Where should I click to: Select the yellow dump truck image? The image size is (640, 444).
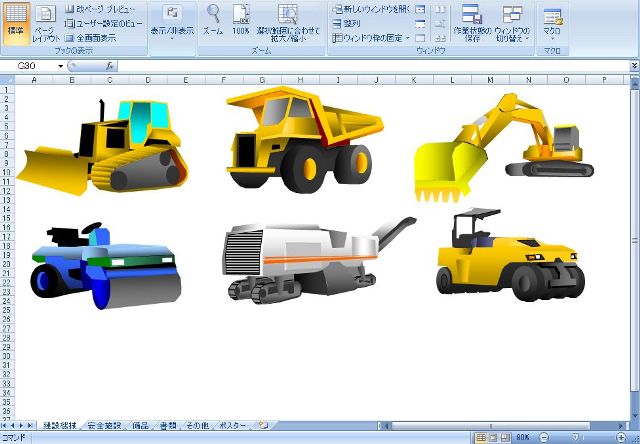point(305,140)
